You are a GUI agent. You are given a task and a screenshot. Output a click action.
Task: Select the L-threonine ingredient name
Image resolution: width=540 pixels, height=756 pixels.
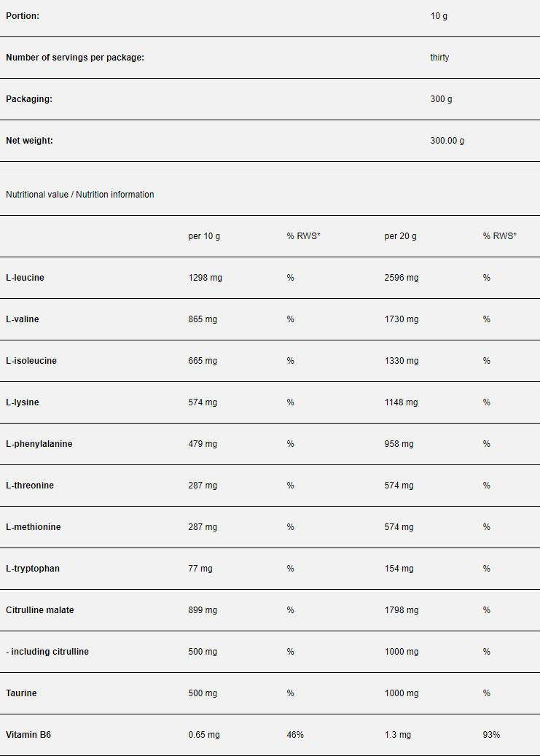pyautogui.click(x=29, y=486)
